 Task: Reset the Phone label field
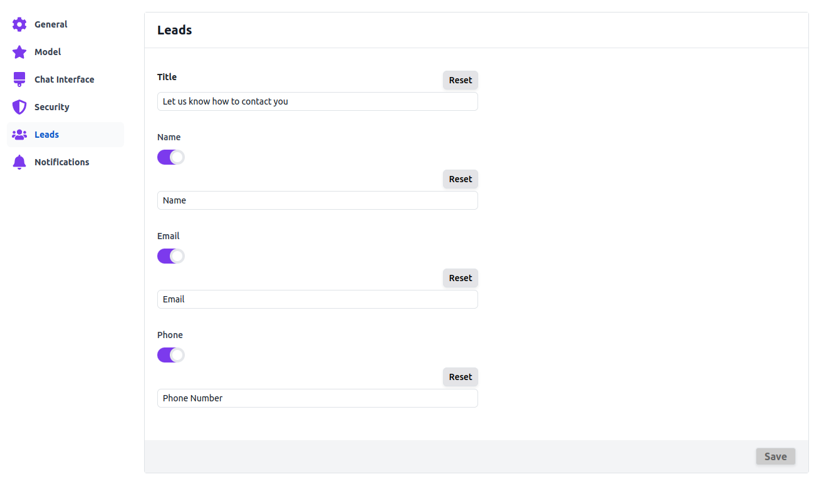460,377
